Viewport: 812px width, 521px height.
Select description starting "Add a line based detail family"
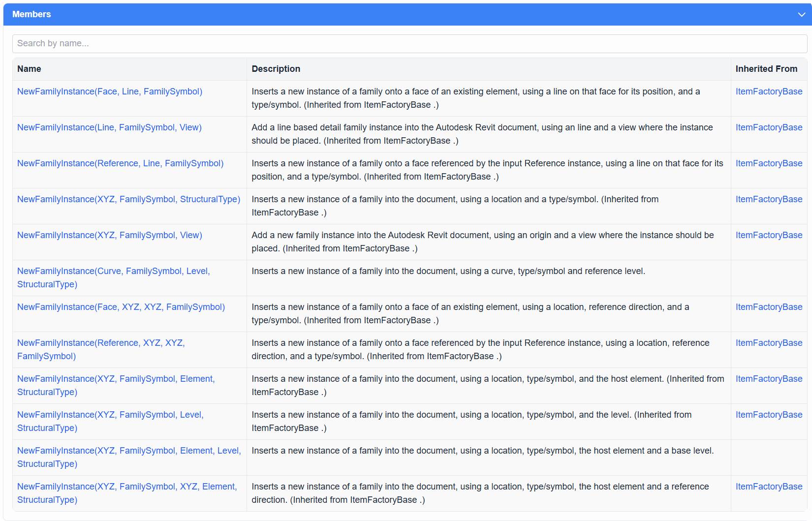(x=482, y=134)
